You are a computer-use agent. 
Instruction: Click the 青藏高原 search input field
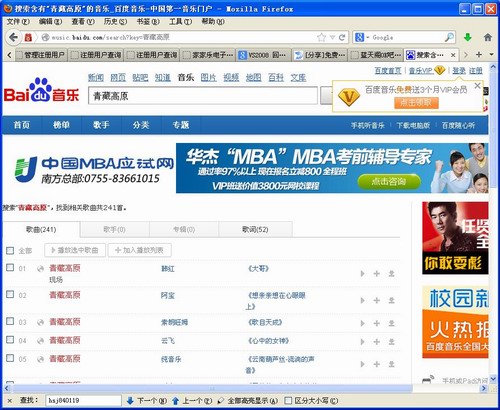click(x=203, y=96)
